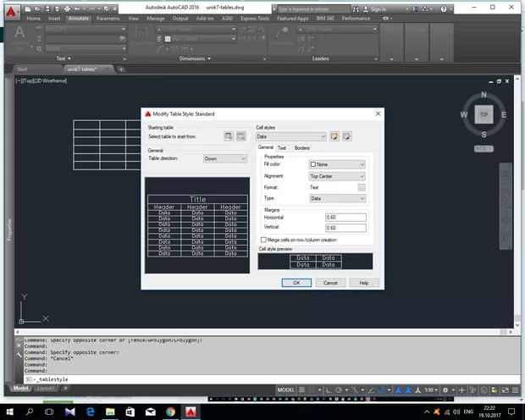Expand the Cell styles Data dropdown
The width and height of the screenshot is (525, 420).
point(291,136)
